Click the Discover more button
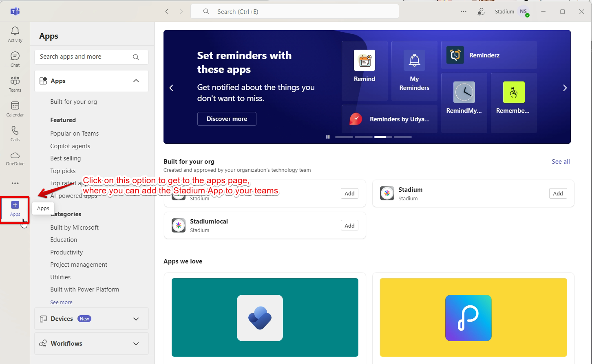 (227, 119)
